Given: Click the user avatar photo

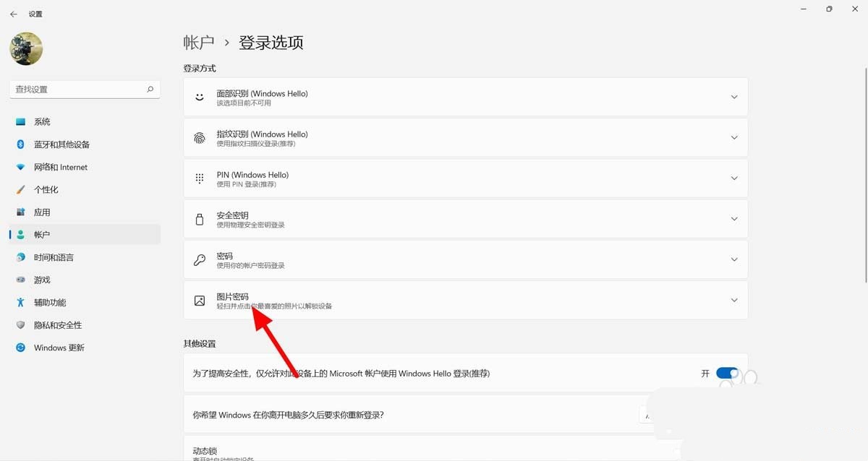Looking at the screenshot, I should [26, 48].
